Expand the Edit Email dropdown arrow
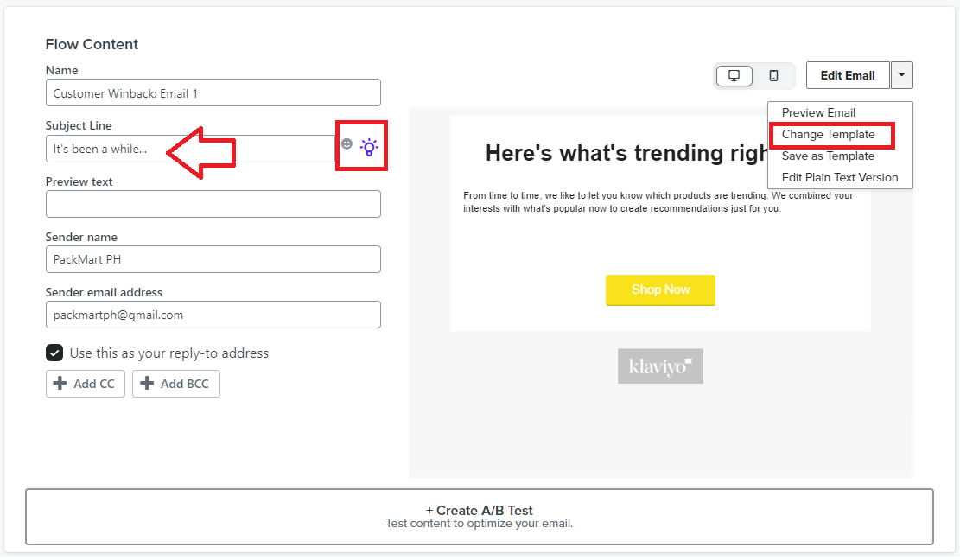960x560 pixels. tap(902, 75)
